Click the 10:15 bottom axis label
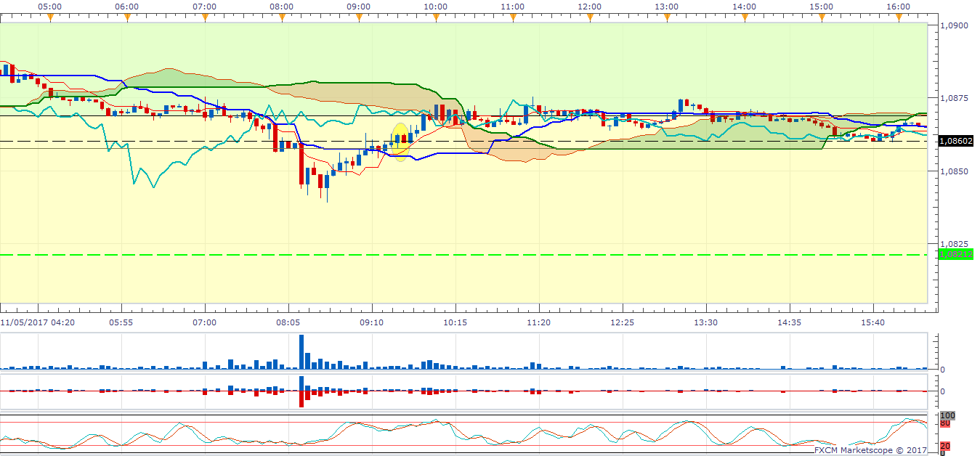 pos(455,322)
